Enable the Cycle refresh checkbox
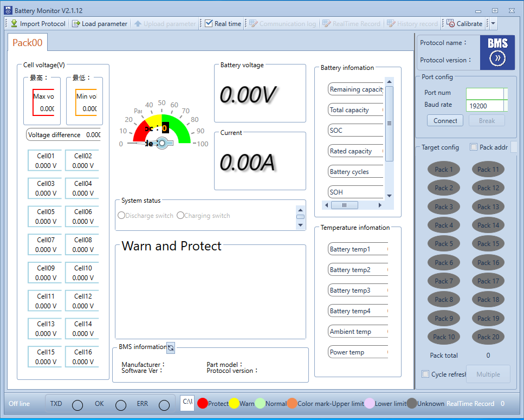Image resolution: width=524 pixels, height=420 pixels. [x=425, y=374]
